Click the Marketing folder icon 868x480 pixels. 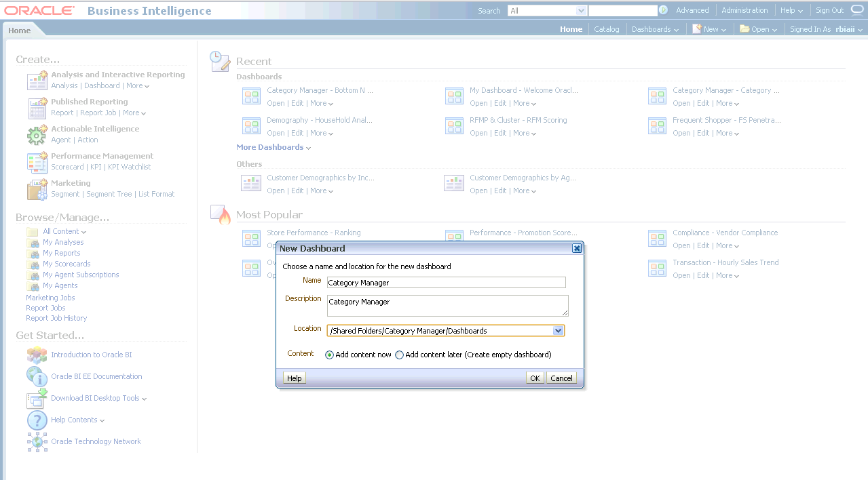pyautogui.click(x=37, y=189)
